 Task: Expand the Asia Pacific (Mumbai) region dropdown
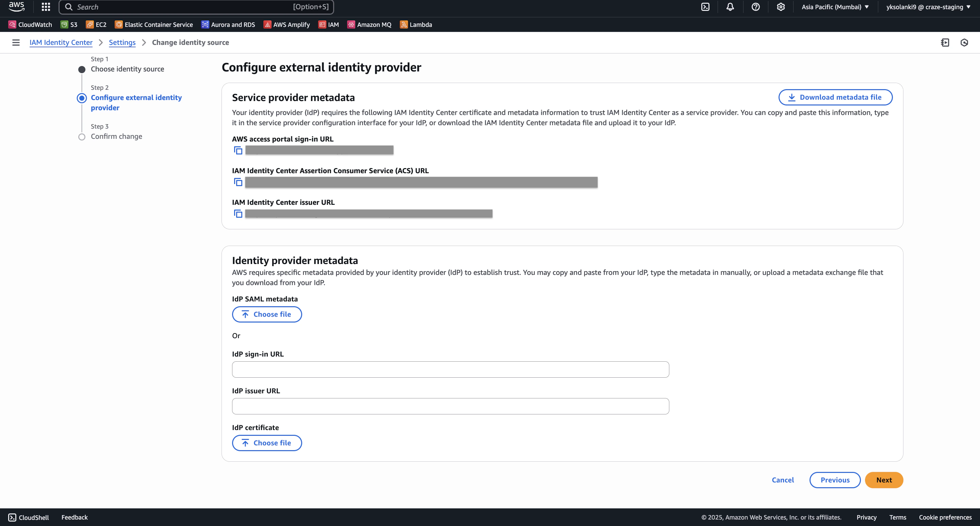coord(835,7)
